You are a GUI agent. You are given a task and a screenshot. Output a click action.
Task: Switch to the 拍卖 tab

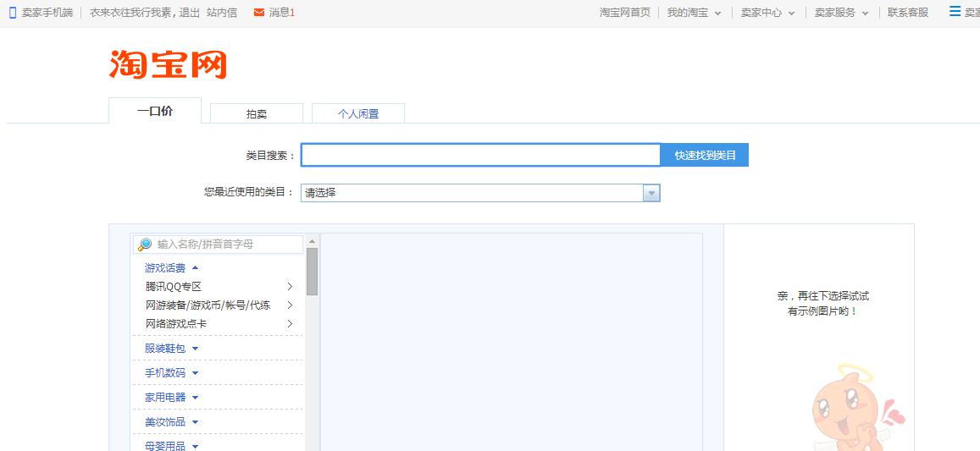(257, 113)
